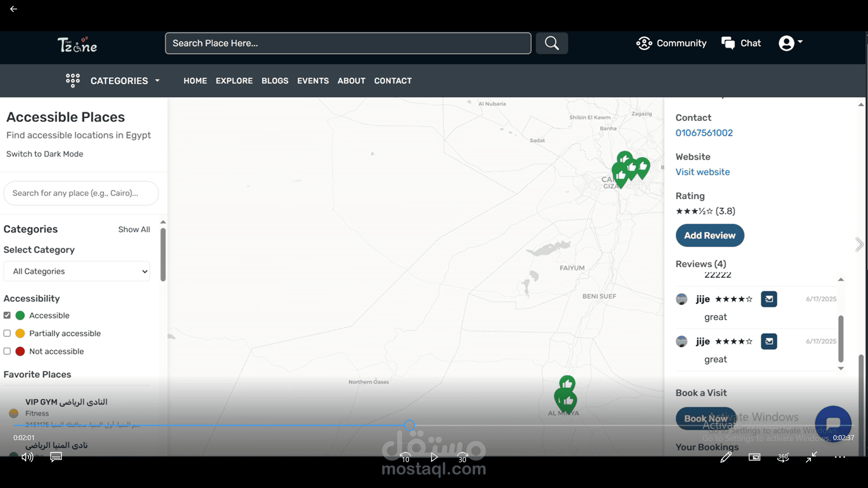Enable the Partially accessible checkbox
868x488 pixels.
pyautogui.click(x=7, y=333)
